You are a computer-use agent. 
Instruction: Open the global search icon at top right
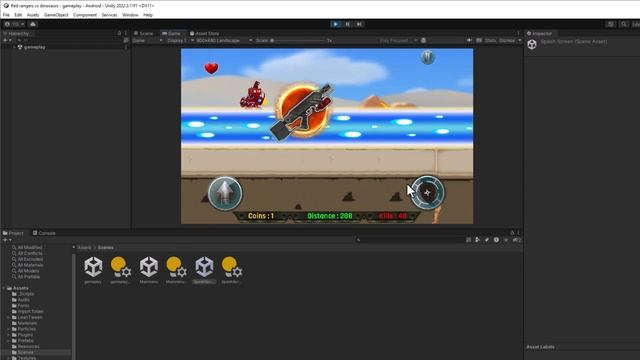[x=624, y=24]
